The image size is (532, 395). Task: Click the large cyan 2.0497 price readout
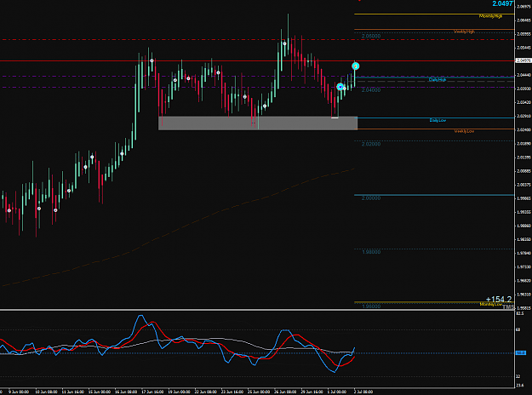click(502, 3)
